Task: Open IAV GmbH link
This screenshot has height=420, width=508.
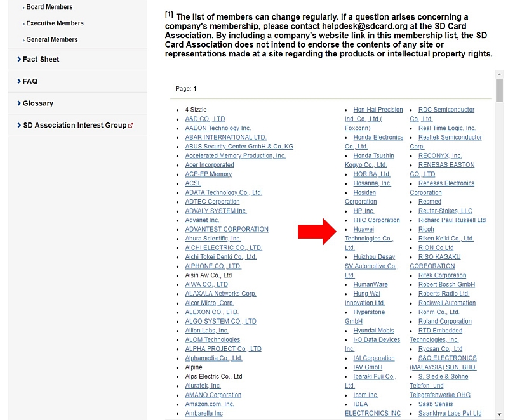Action: (x=368, y=367)
